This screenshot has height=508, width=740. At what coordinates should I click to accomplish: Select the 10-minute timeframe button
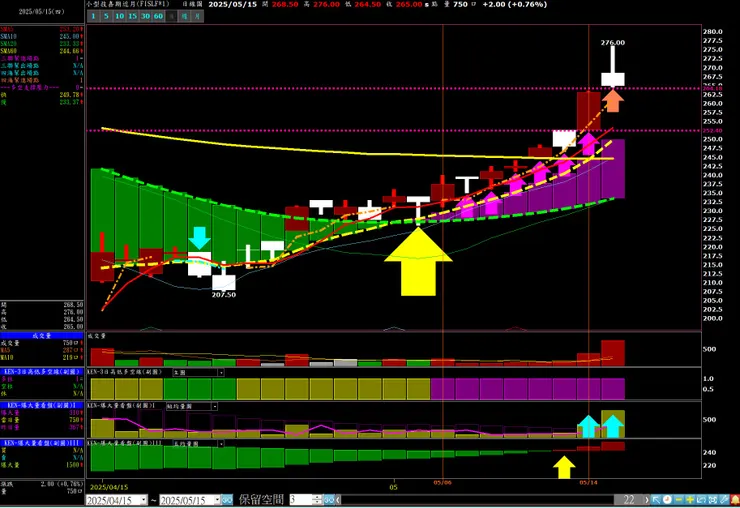[x=119, y=16]
